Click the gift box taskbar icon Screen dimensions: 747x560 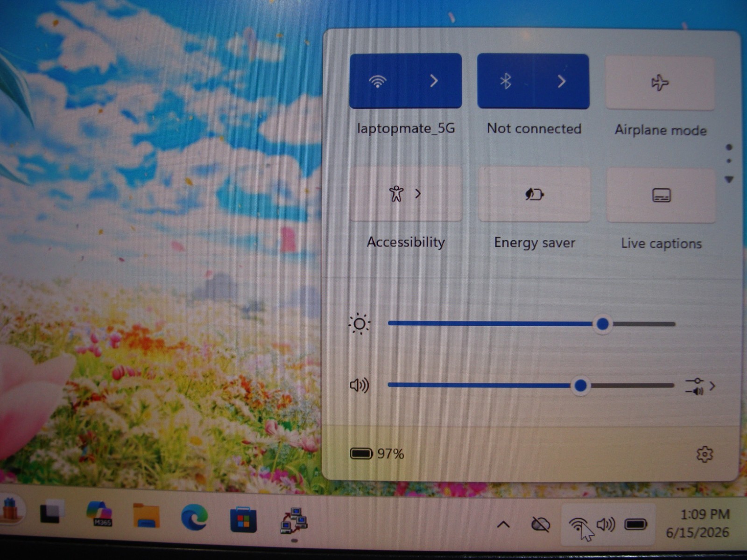pos(10,510)
